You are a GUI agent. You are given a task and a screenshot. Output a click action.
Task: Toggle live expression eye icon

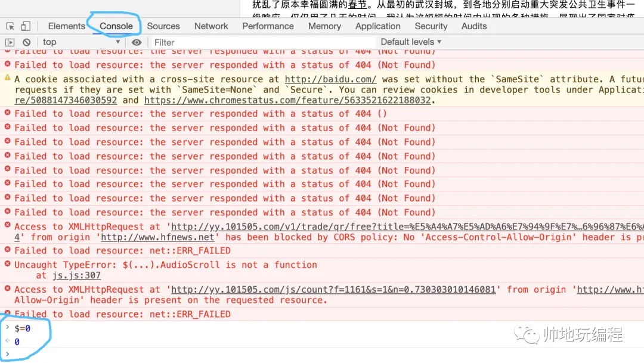click(137, 42)
